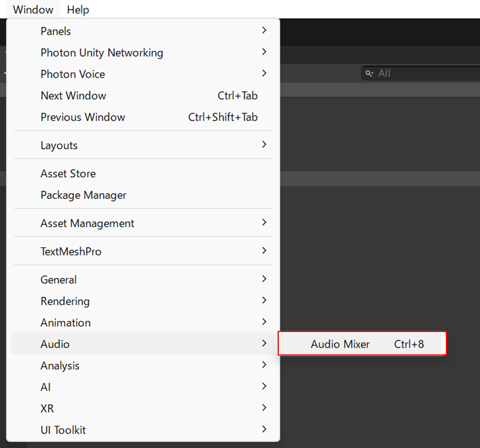Open Package Manager from Window menu
This screenshot has width=480, height=448.
coord(143,195)
